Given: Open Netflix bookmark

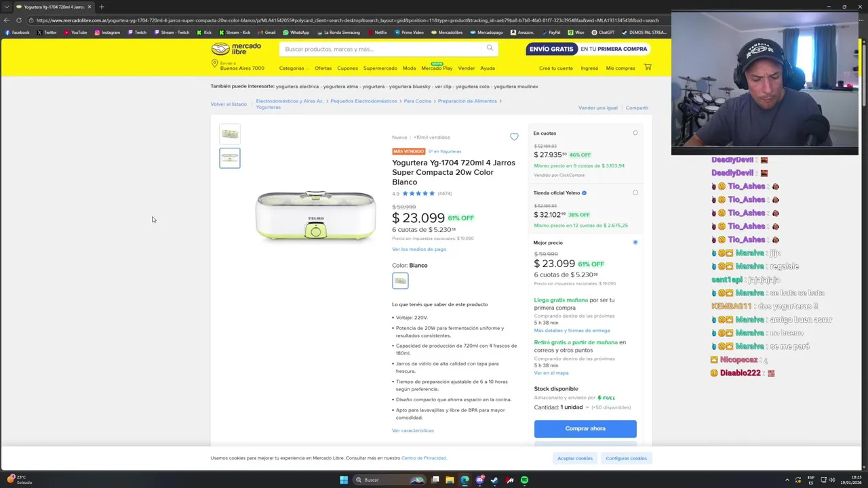Looking at the screenshot, I should tap(376, 32).
